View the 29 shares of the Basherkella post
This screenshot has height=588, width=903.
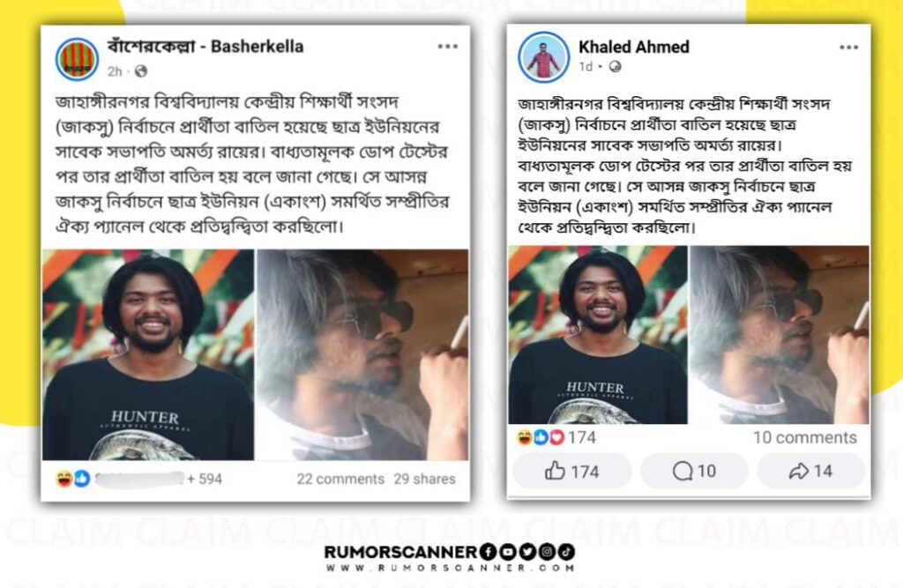(424, 479)
